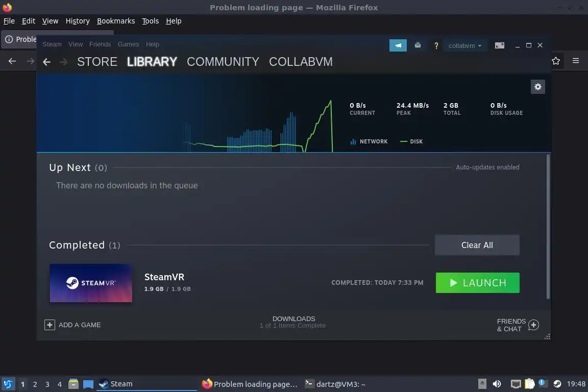Open the Steam Friends menu
This screenshot has width=588, height=392.
pyautogui.click(x=100, y=44)
